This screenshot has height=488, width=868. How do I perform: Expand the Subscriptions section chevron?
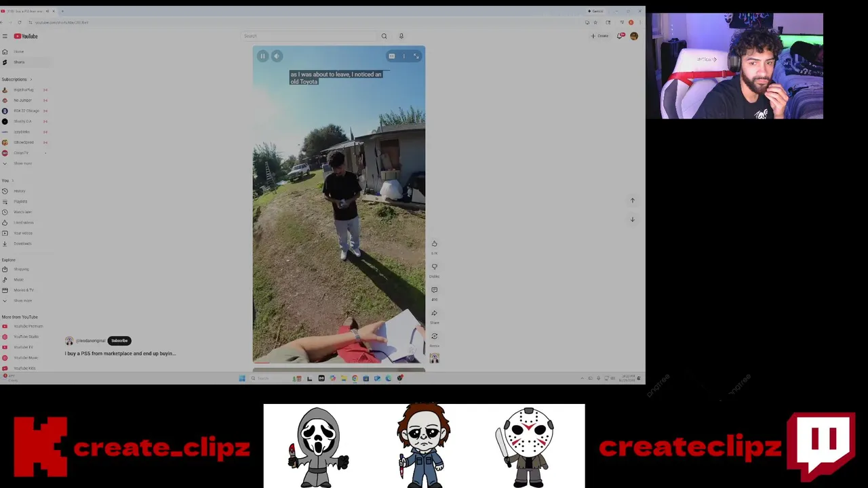[31, 79]
